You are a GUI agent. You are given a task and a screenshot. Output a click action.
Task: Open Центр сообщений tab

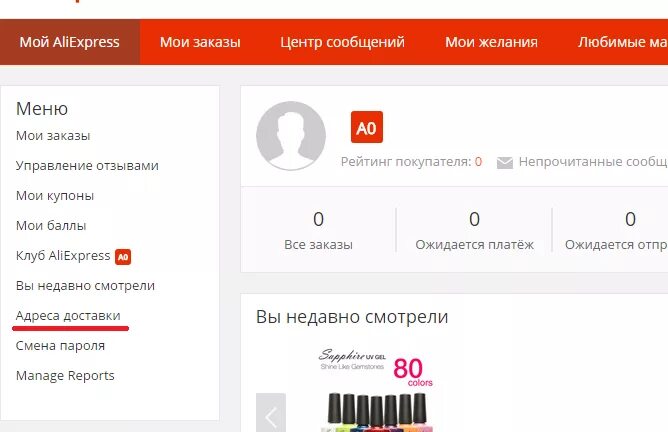click(342, 42)
